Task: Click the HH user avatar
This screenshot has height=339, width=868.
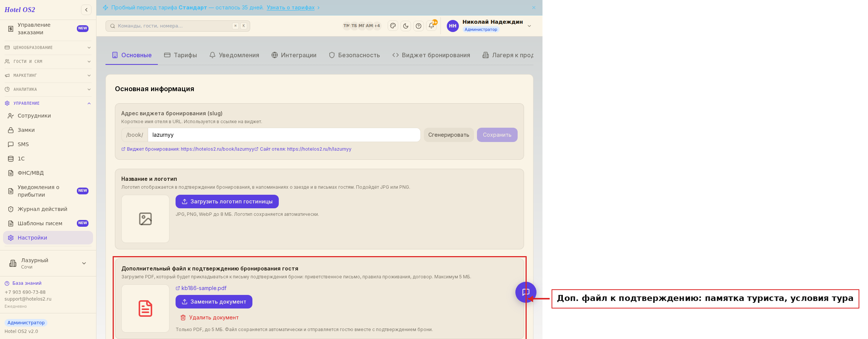Action: click(x=453, y=26)
